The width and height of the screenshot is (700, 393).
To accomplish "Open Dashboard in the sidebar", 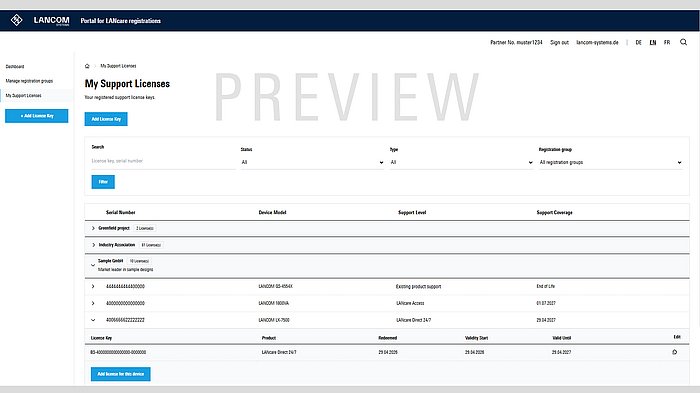I will click(15, 67).
